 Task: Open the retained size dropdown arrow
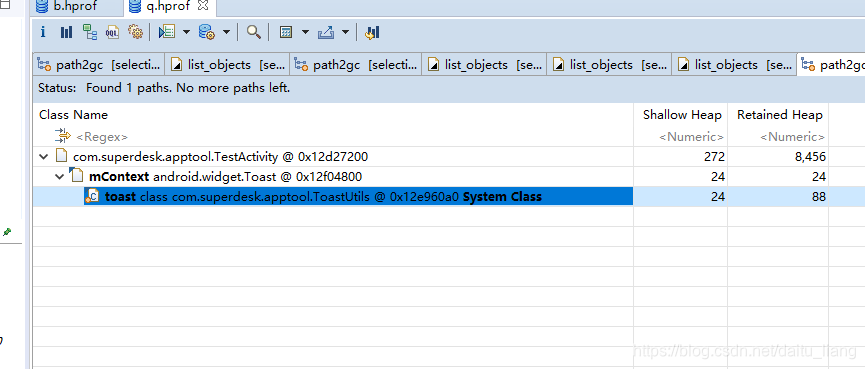[305, 33]
